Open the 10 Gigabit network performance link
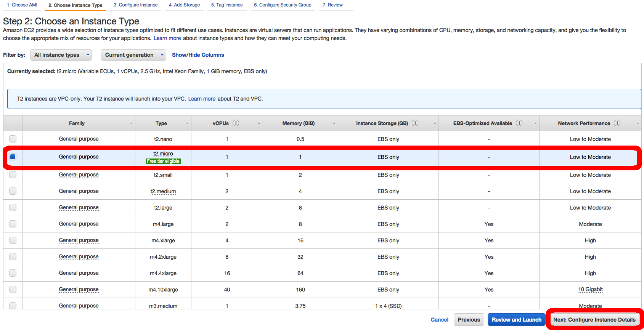This screenshot has width=644, height=330. click(590, 290)
